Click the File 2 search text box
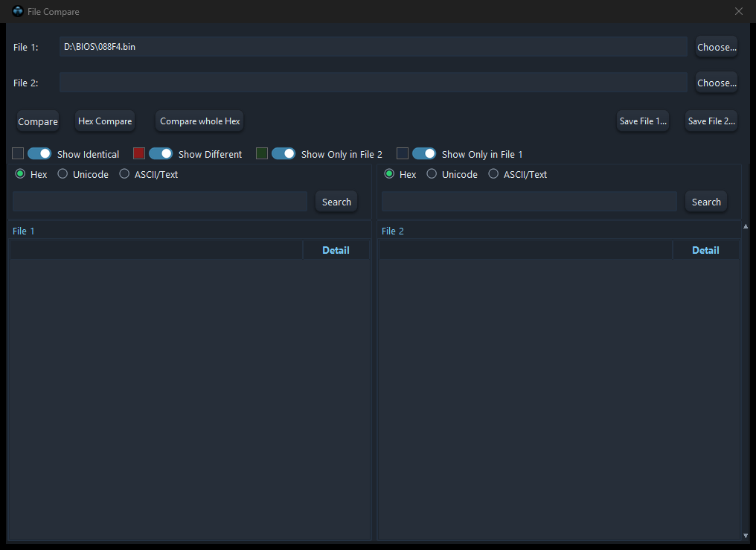The height and width of the screenshot is (550, 756). [529, 202]
